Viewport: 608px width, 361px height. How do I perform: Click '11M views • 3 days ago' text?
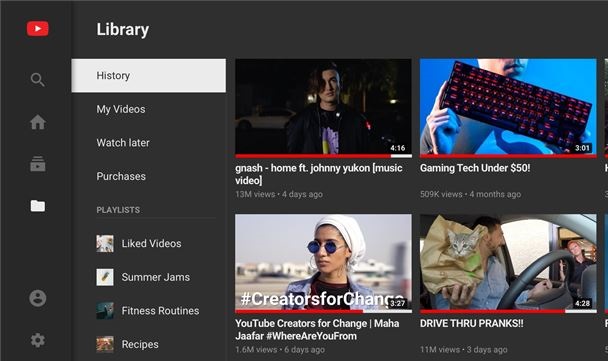[463, 350]
